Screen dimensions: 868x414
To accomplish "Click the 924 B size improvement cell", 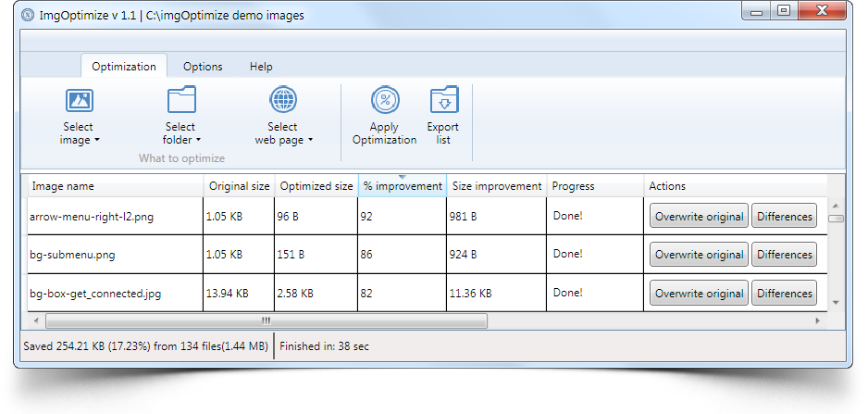I will click(497, 255).
